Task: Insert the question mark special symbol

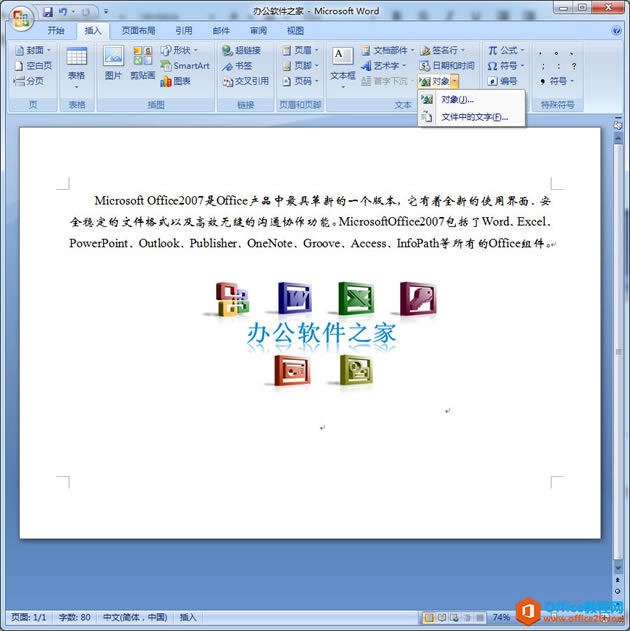Action: pyautogui.click(x=574, y=66)
